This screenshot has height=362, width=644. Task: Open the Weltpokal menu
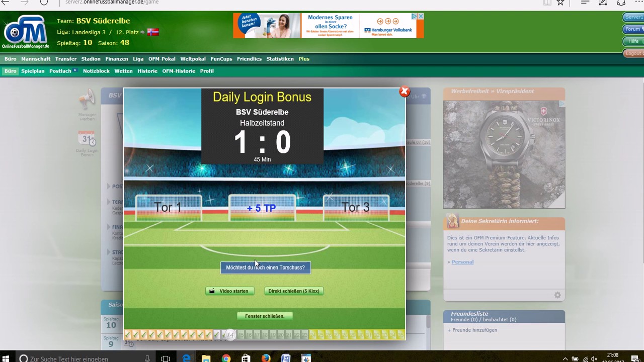[193, 59]
